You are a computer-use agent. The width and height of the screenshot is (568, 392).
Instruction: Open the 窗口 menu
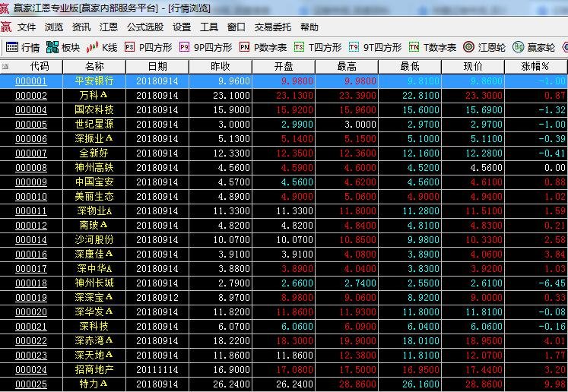point(236,27)
